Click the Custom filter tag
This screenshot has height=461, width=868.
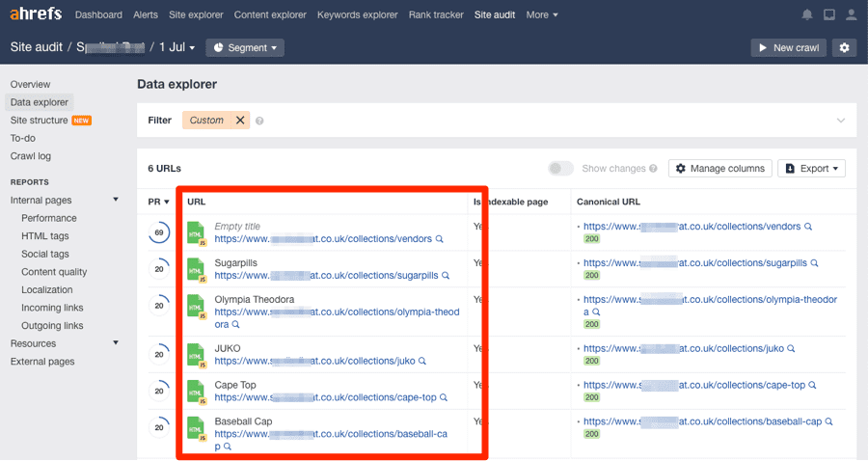click(x=206, y=121)
